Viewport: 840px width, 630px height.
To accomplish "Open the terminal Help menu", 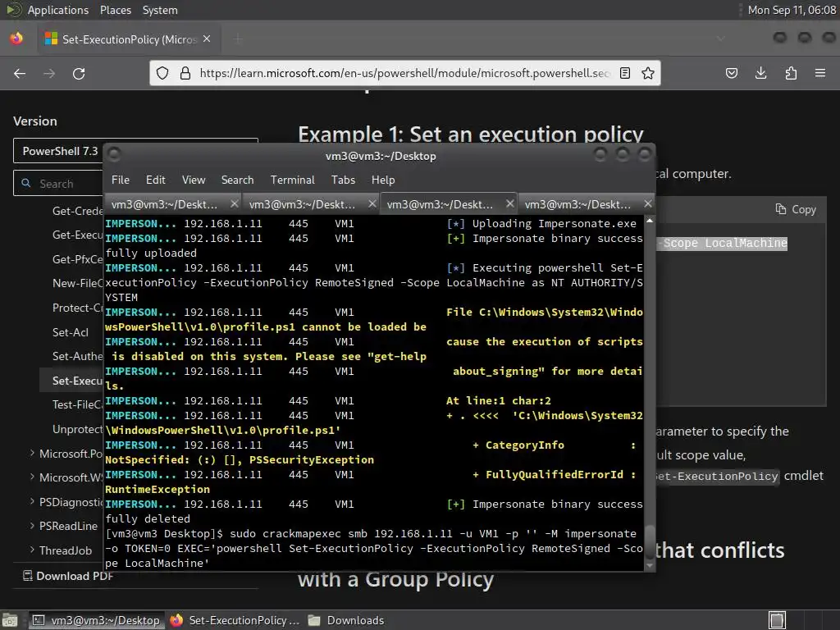I will (383, 180).
